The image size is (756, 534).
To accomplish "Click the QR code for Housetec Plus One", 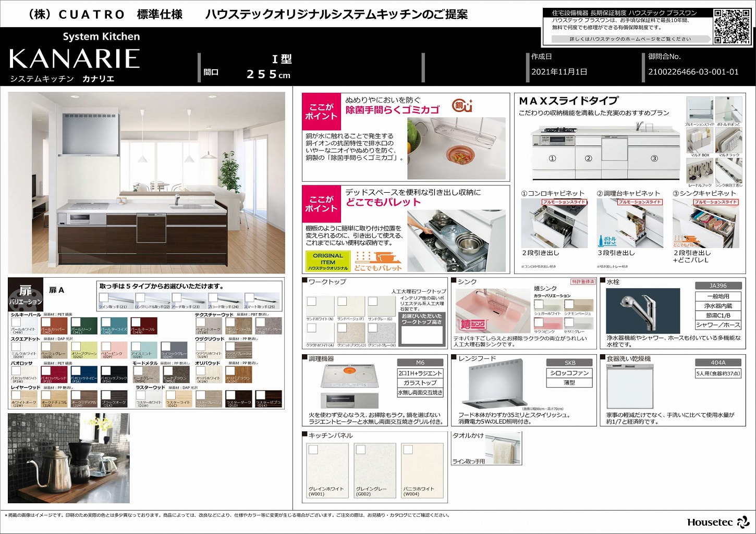I will point(733,26).
